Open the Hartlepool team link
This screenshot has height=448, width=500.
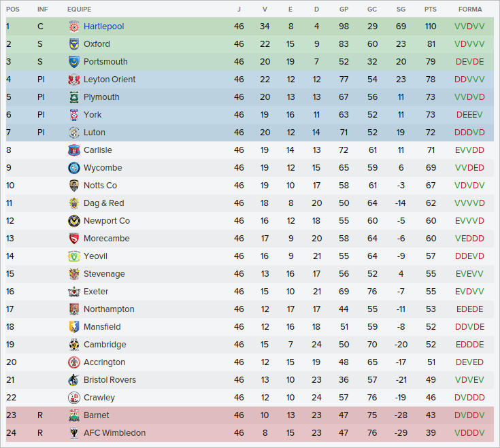[x=103, y=27]
